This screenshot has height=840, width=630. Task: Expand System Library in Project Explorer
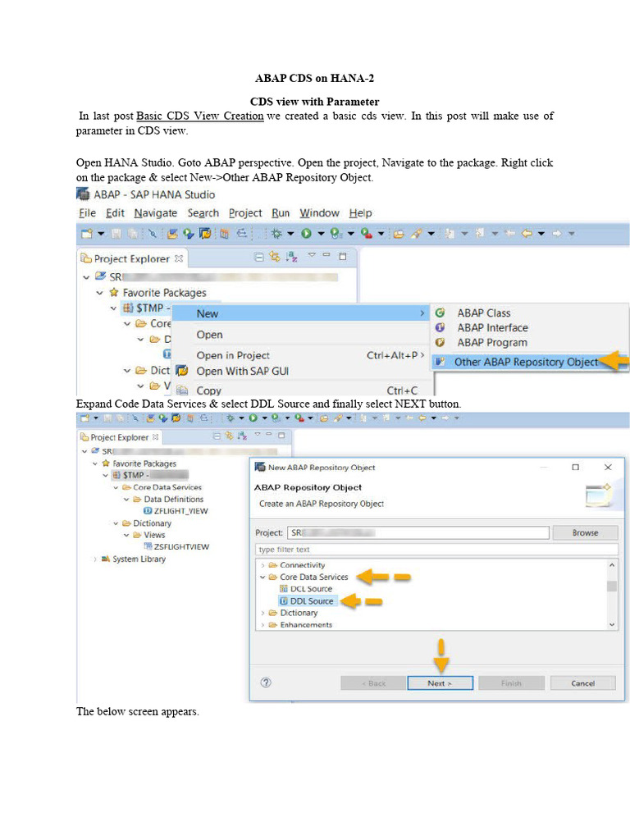point(95,559)
